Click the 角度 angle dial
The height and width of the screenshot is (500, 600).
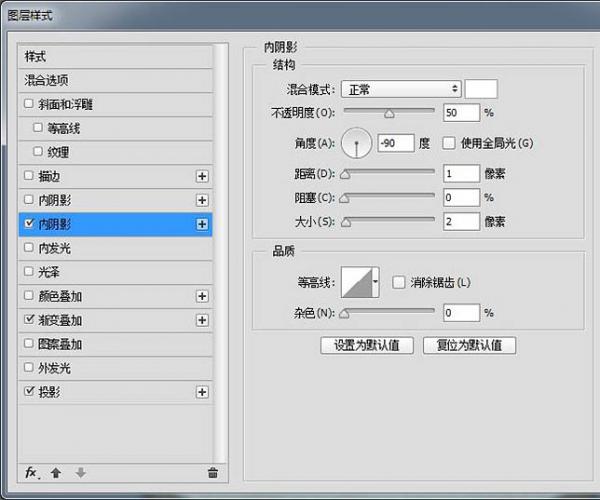pos(356,143)
